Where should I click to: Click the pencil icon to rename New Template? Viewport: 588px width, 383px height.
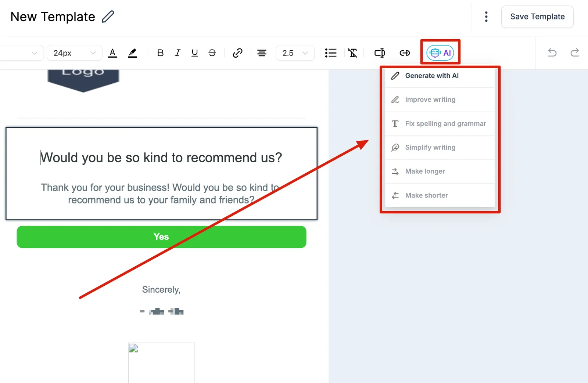point(108,17)
